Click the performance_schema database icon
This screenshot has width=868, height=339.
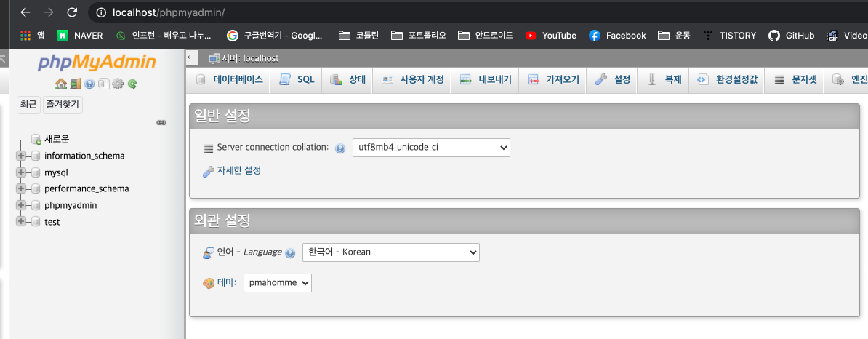pyautogui.click(x=36, y=188)
